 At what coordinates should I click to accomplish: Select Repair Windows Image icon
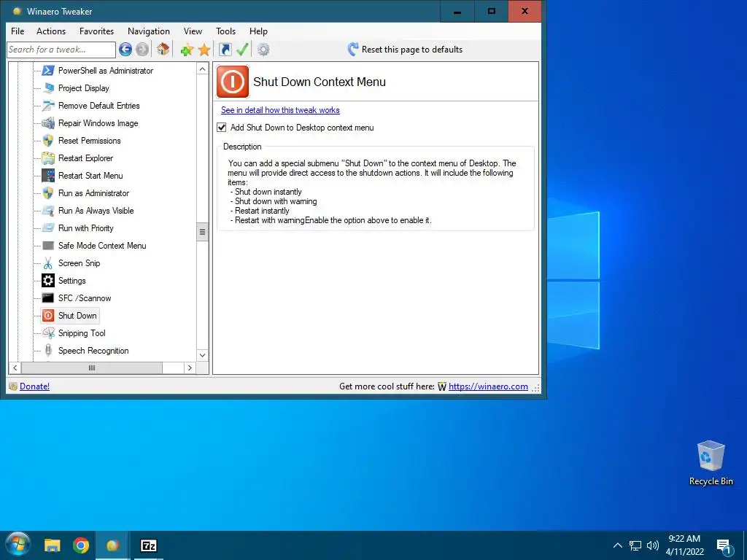click(48, 122)
